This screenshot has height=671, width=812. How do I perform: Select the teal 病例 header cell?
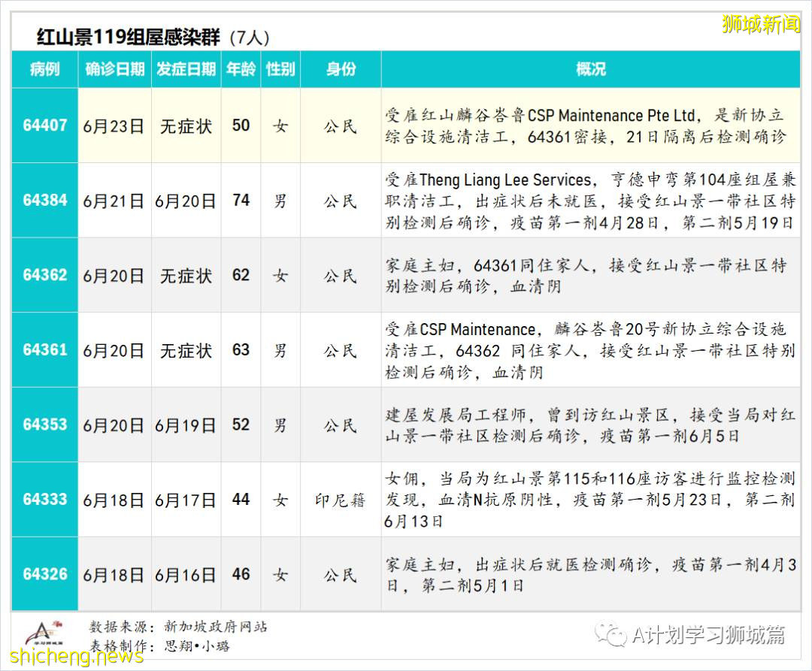pos(44,68)
